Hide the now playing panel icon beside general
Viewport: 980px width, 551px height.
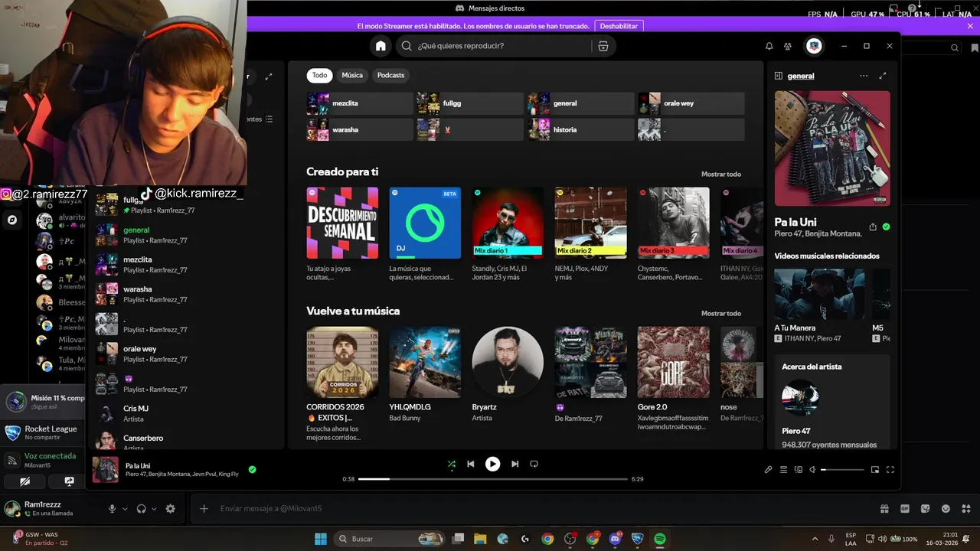click(x=778, y=76)
